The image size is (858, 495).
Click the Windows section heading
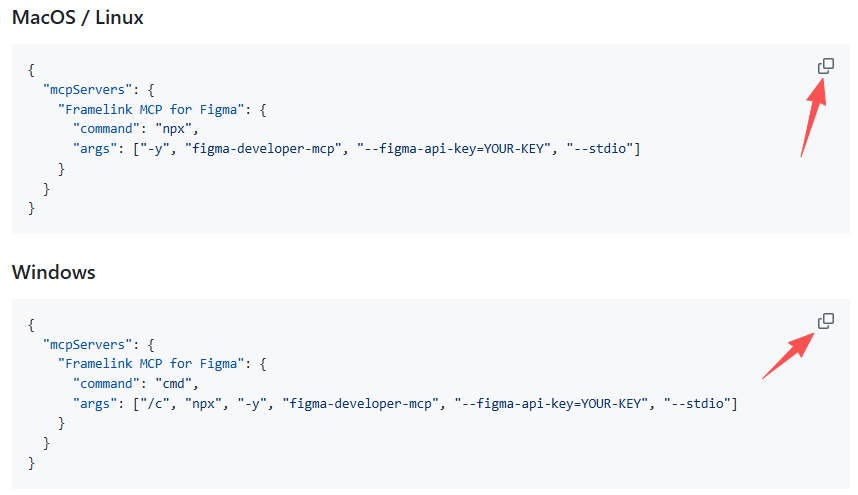(54, 272)
